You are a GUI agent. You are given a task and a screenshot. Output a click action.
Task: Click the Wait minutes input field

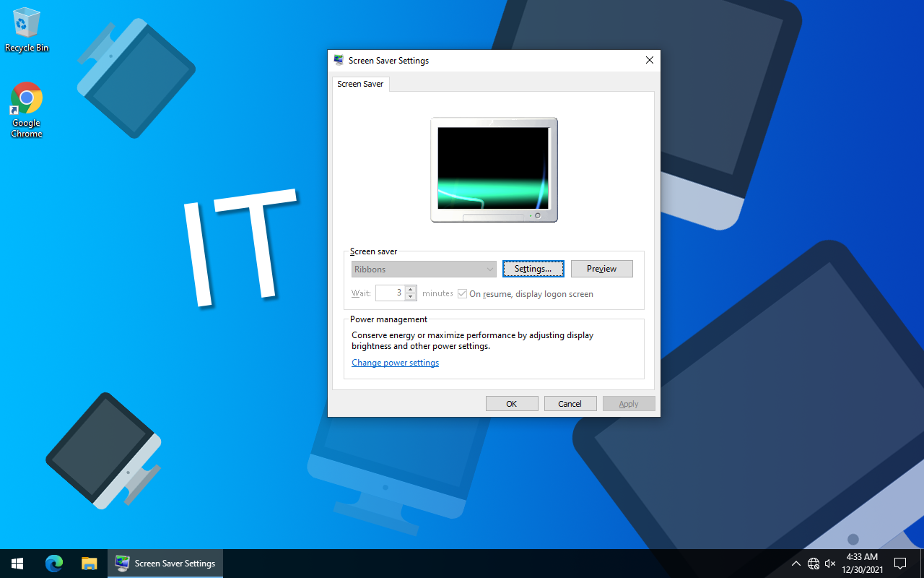[x=390, y=293]
